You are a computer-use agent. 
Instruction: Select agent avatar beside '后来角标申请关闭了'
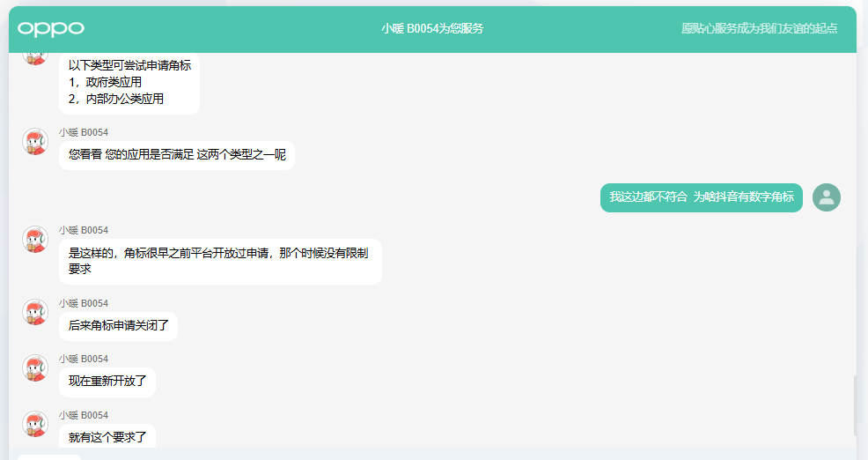tap(35, 313)
